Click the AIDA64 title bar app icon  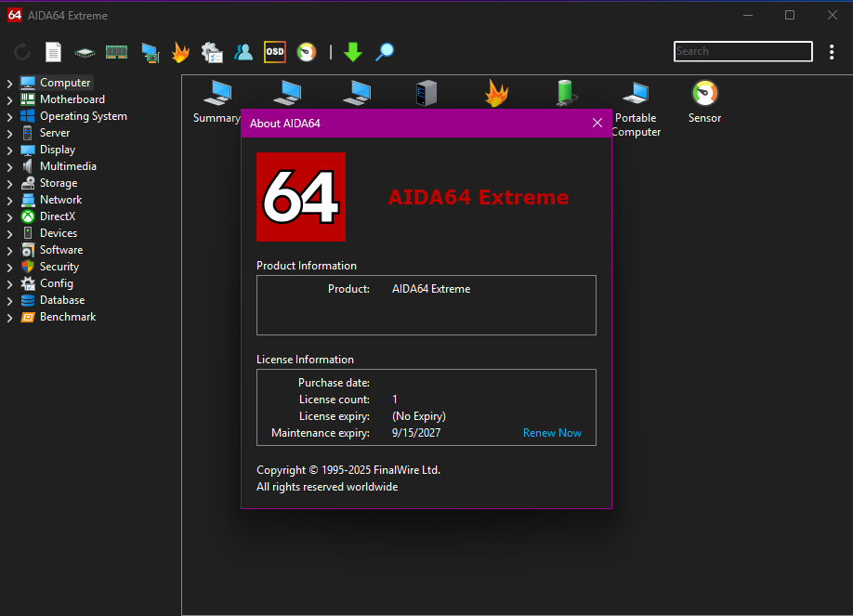(15, 15)
